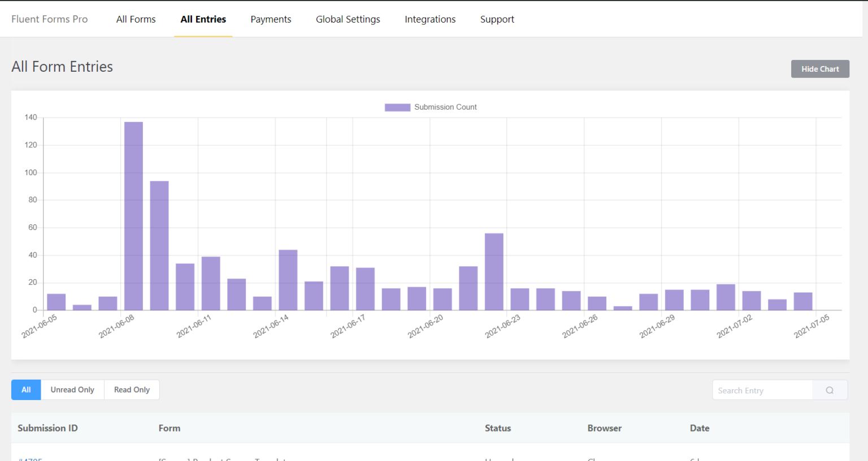Click the Status column header
868x461 pixels.
497,428
